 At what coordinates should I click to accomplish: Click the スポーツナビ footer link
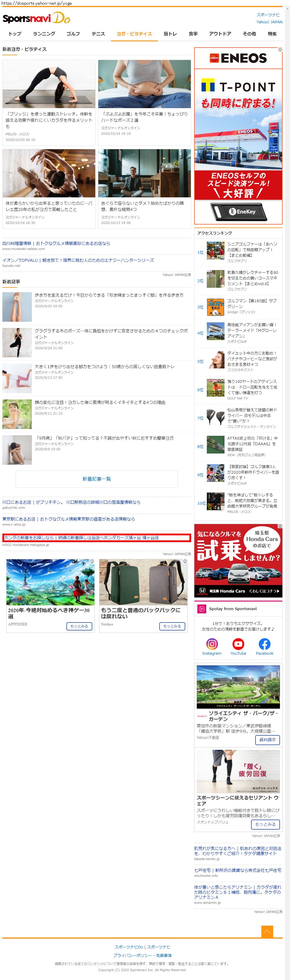(x=158, y=947)
